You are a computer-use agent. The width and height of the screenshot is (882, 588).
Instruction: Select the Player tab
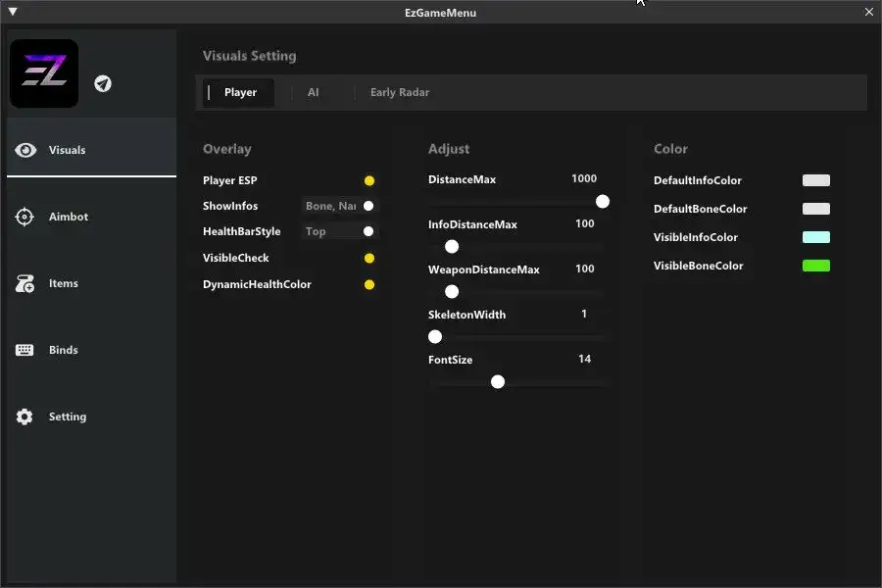click(240, 92)
